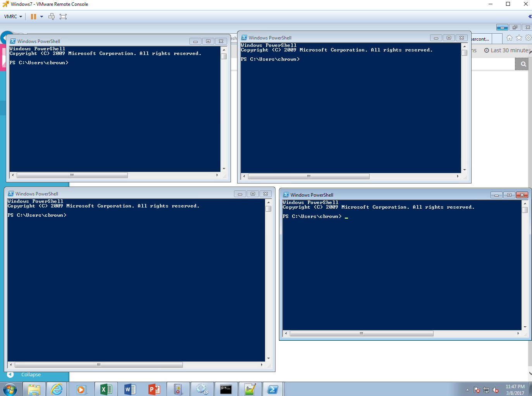Open the gears icon on the taskbar
Image resolution: width=532 pixels, height=396 pixels.
(x=202, y=389)
